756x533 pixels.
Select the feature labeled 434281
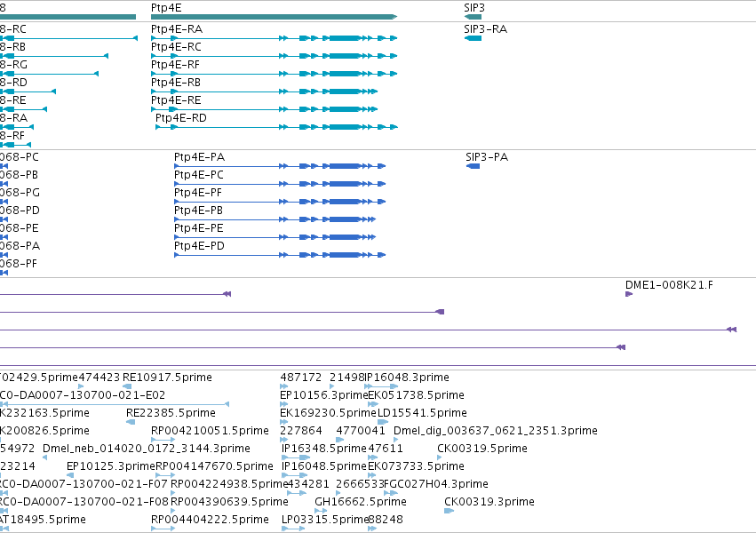308,484
